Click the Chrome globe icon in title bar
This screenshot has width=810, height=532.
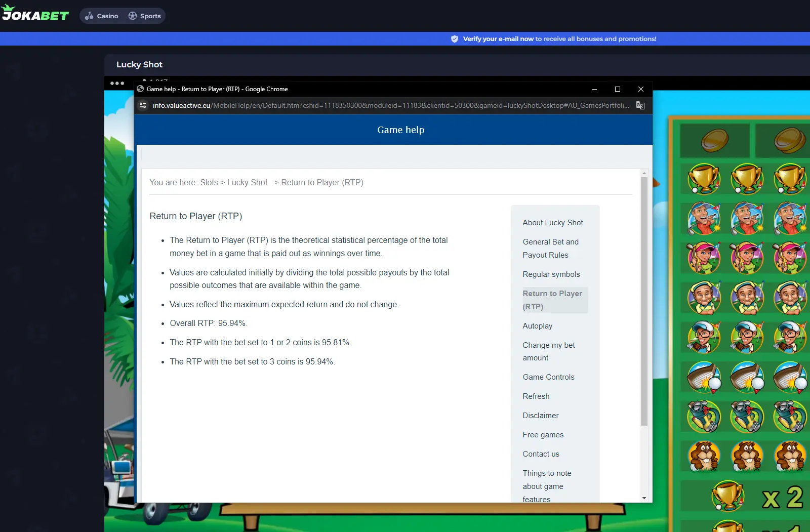(x=140, y=89)
